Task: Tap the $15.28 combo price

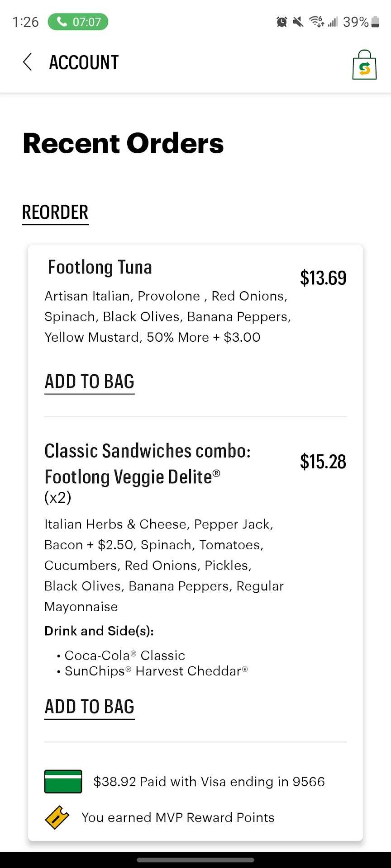Action: 323,462
